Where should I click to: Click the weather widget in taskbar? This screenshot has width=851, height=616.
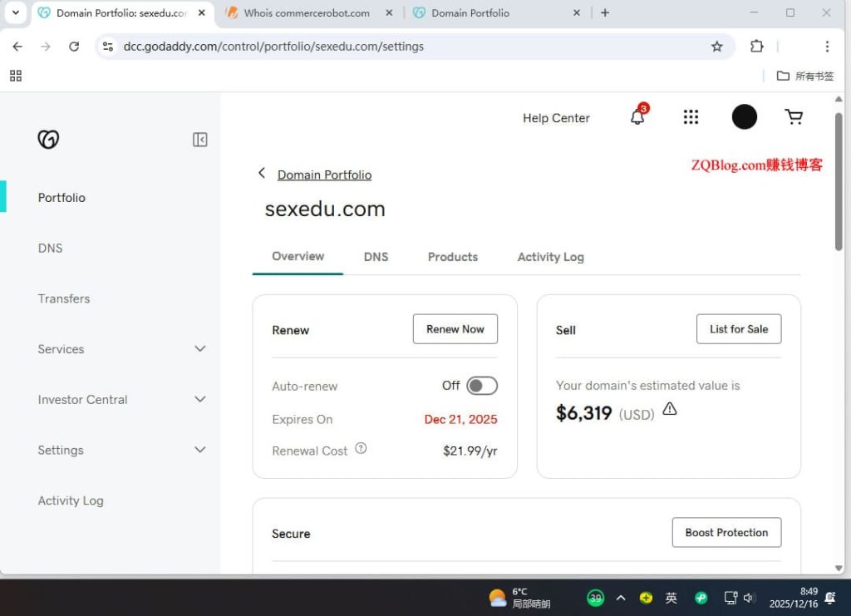point(519,598)
